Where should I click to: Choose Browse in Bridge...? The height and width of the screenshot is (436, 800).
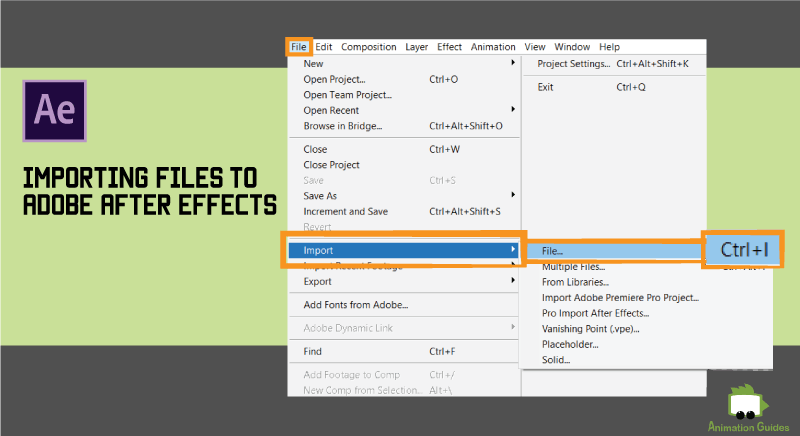click(x=404, y=126)
